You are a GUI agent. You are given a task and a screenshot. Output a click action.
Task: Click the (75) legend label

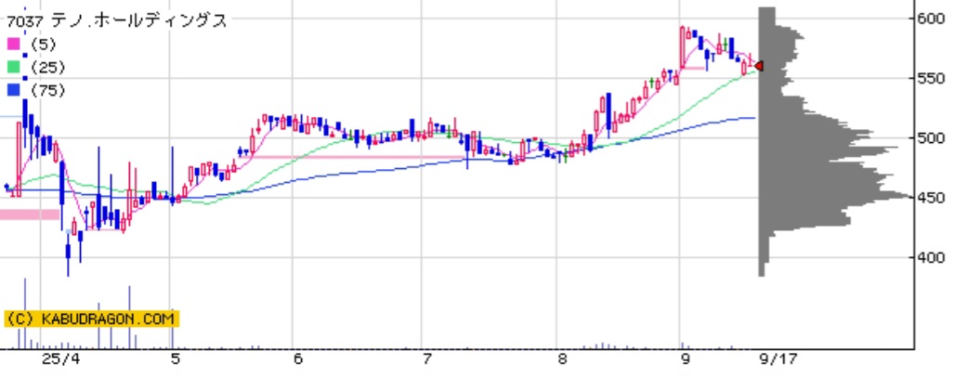[x=47, y=91]
